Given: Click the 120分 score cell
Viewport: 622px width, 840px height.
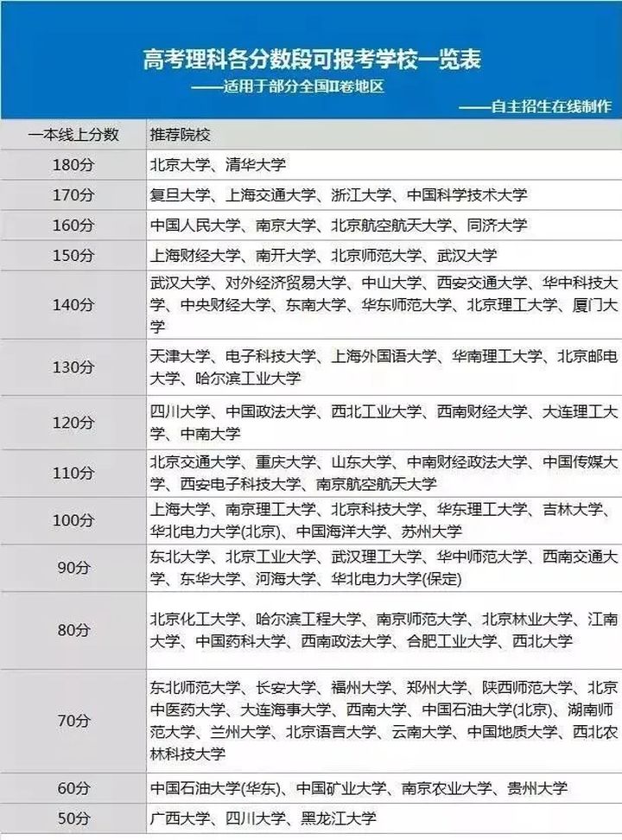Looking at the screenshot, I should pos(73,423).
